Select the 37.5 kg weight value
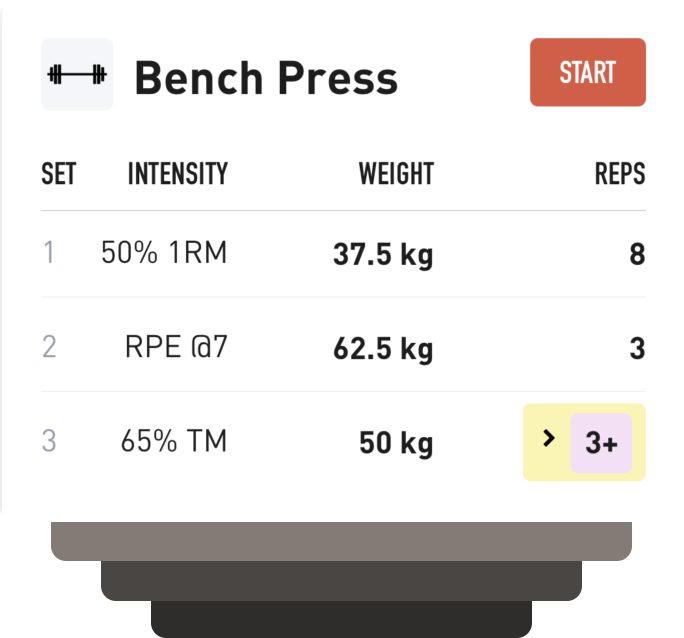Screen dimensions: 684x638 [x=383, y=256]
